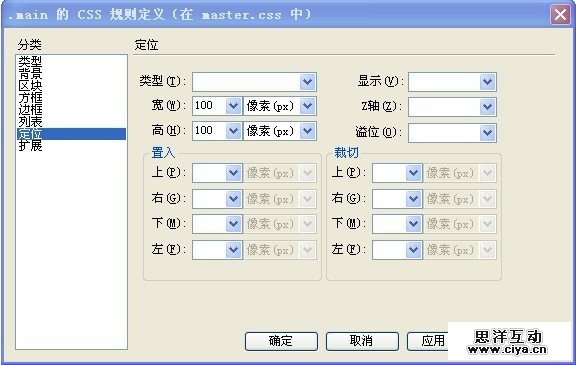Open 裁切 左(F) clip value dropdown
The width and height of the screenshot is (576, 365).
(414, 250)
